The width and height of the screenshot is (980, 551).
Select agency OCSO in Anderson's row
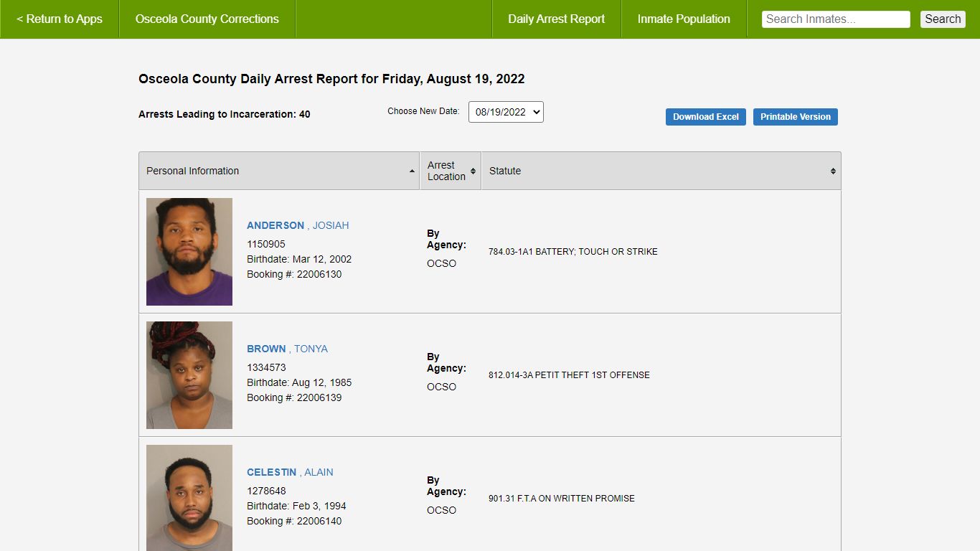point(441,263)
